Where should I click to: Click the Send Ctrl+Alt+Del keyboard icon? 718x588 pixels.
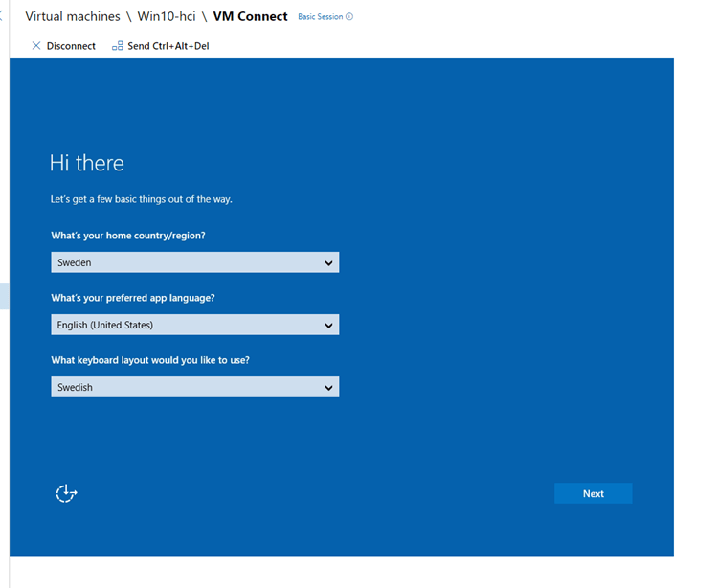(x=118, y=45)
